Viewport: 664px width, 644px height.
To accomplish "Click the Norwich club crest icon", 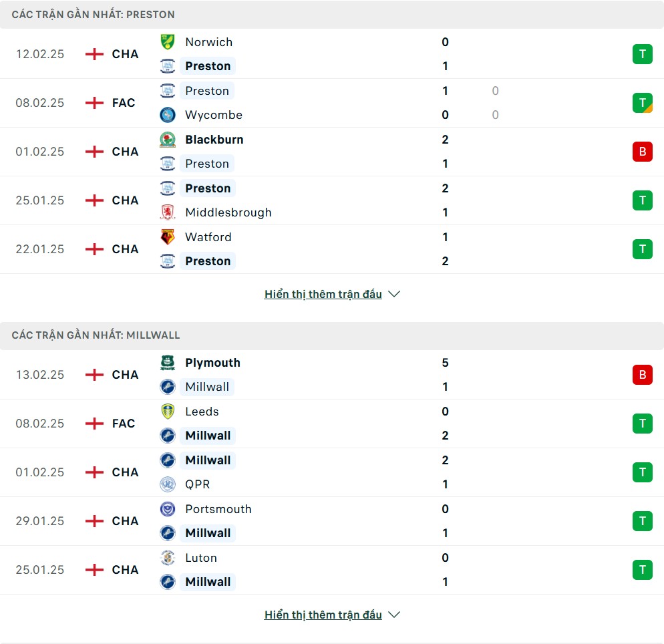I will pos(168,42).
